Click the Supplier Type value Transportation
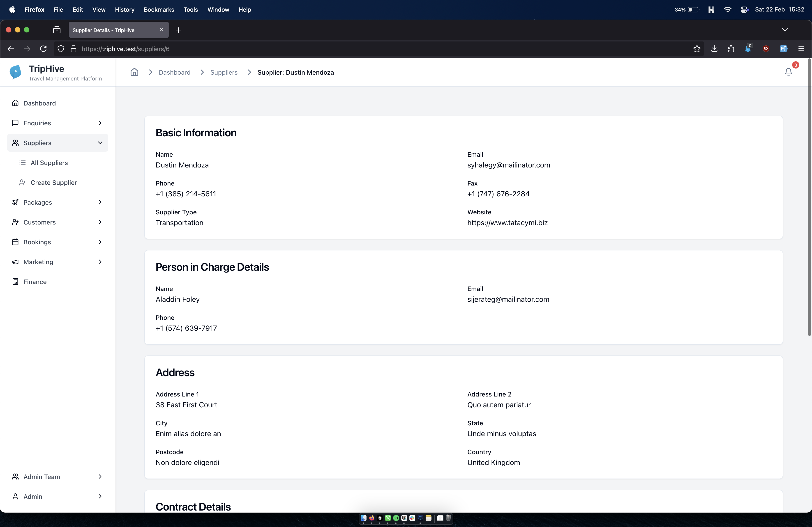The width and height of the screenshot is (812, 527). tap(180, 223)
